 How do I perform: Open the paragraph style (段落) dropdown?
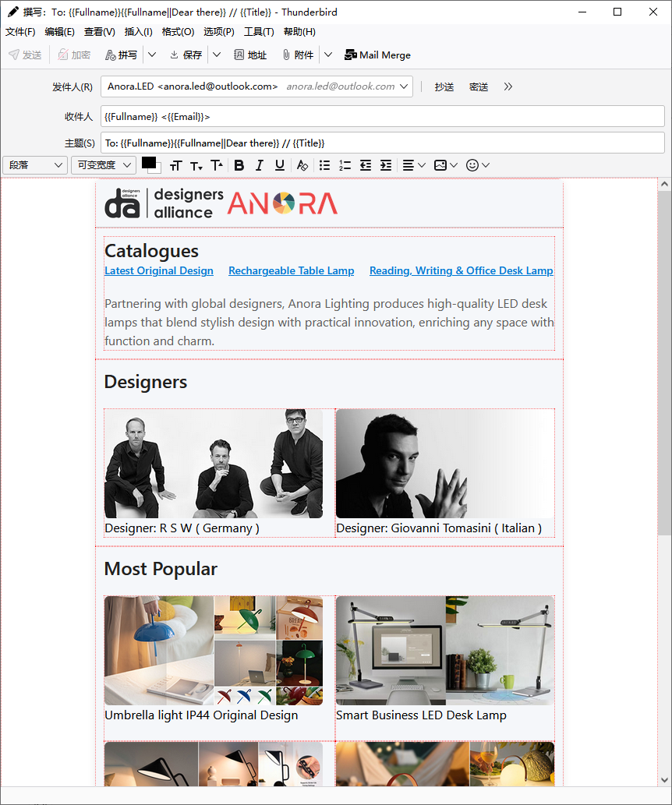tap(35, 164)
